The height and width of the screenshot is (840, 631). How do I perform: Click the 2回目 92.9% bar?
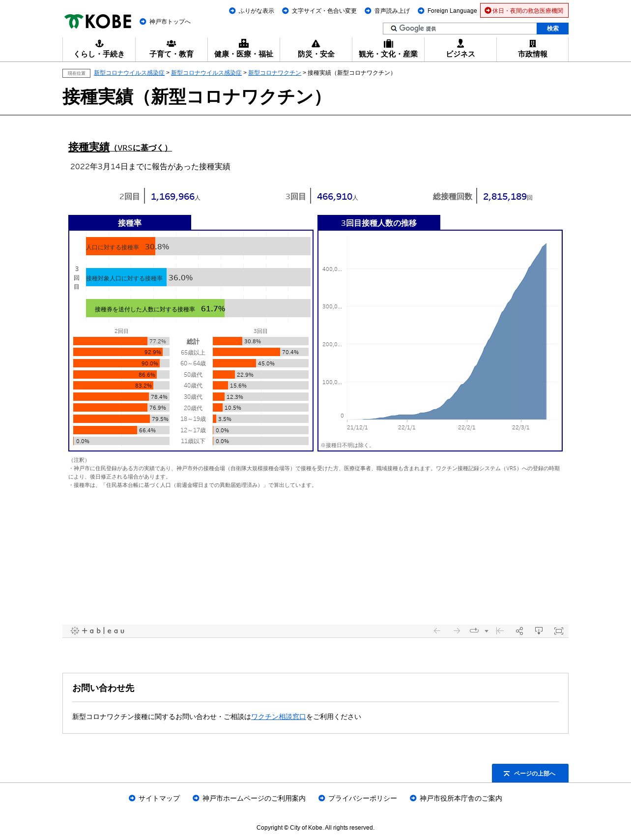118,352
